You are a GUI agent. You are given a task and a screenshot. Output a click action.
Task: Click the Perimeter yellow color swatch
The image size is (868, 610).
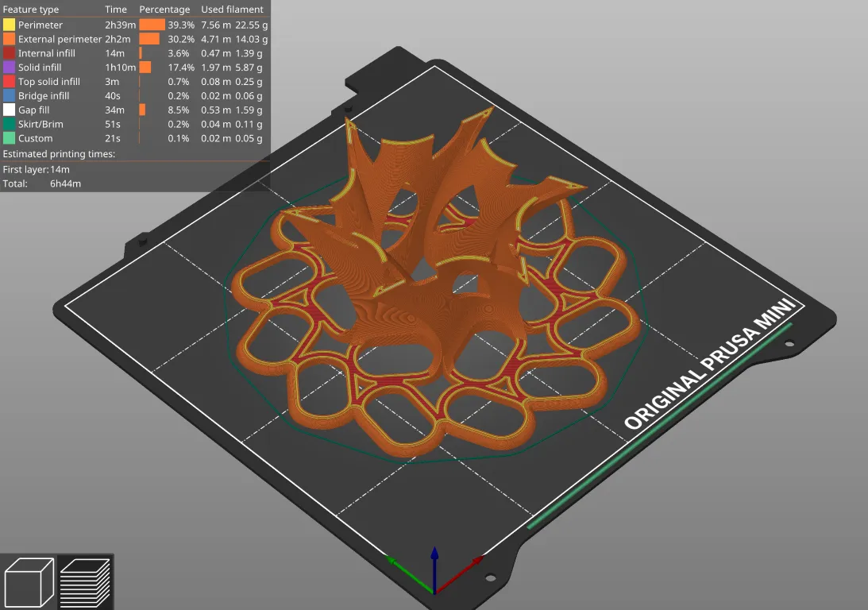pyautogui.click(x=9, y=25)
